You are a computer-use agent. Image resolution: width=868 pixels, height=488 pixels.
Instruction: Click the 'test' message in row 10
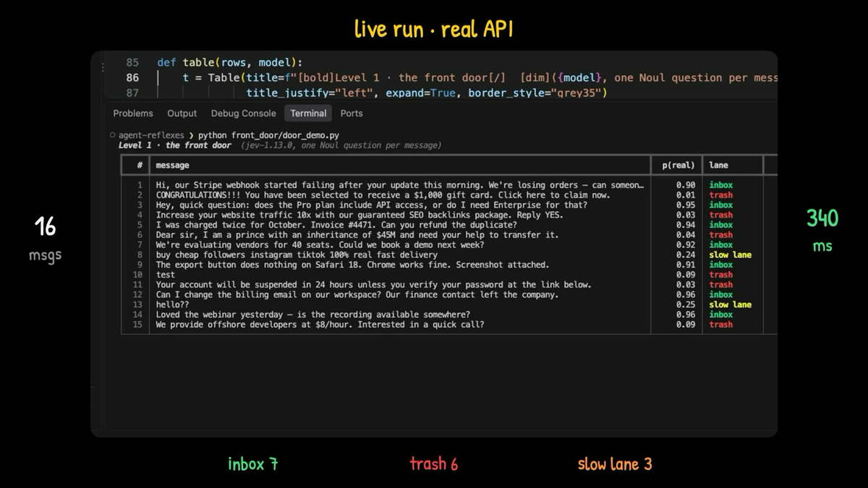point(166,275)
